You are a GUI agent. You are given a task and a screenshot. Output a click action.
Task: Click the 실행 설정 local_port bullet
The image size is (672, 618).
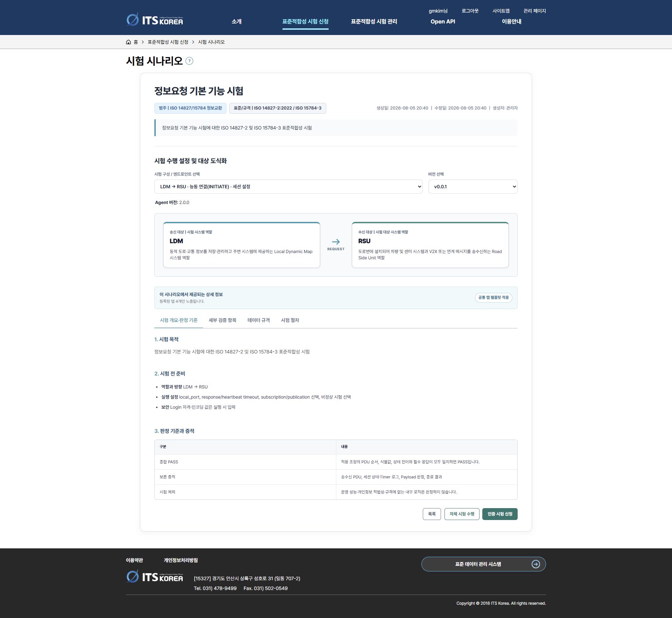pyautogui.click(x=256, y=397)
